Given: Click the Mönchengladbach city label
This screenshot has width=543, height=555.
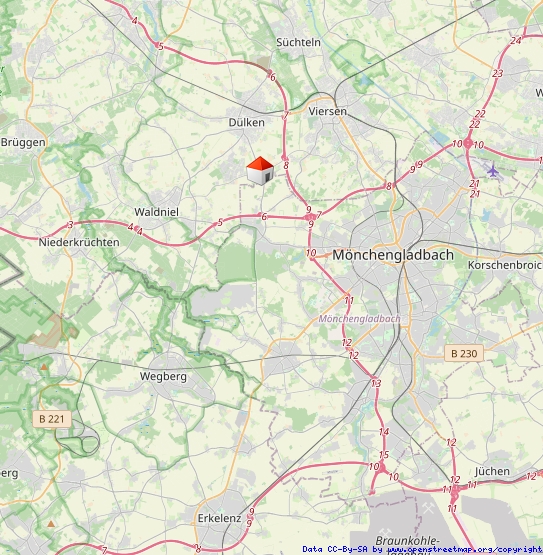Looking at the screenshot, I should pyautogui.click(x=393, y=255).
